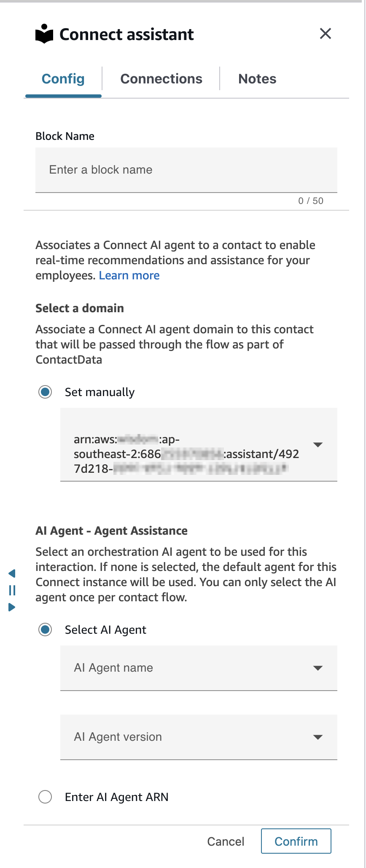Select the Select AI Agent radio button
The height and width of the screenshot is (868, 366).
click(x=45, y=630)
